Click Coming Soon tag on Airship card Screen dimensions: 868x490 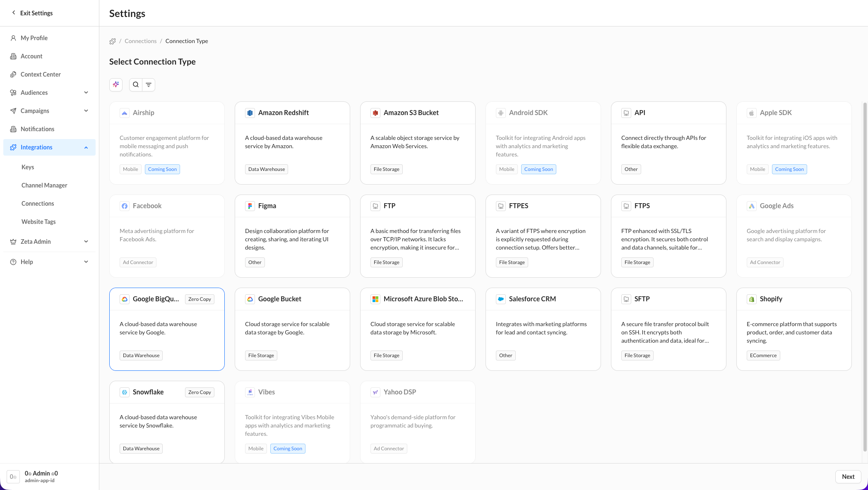[162, 169]
